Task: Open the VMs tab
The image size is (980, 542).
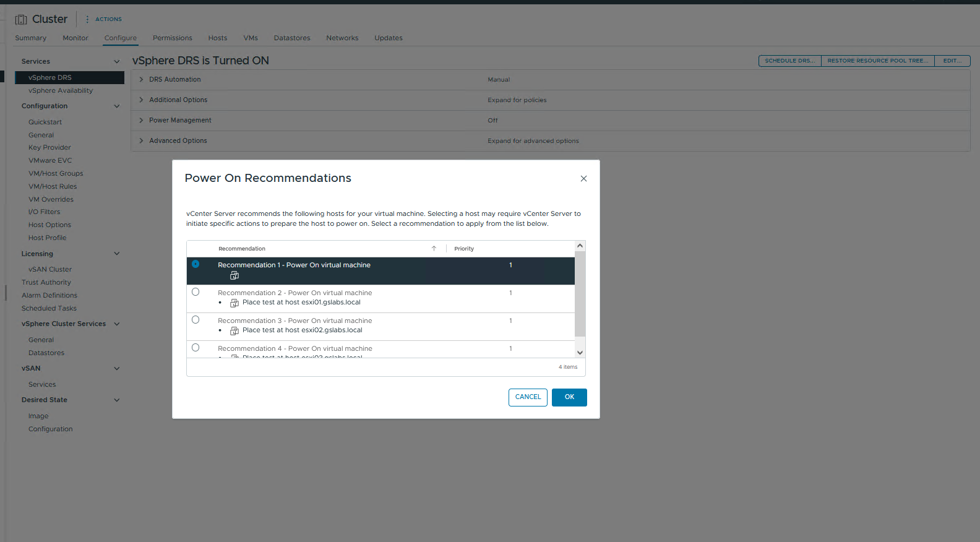Action: click(x=251, y=38)
